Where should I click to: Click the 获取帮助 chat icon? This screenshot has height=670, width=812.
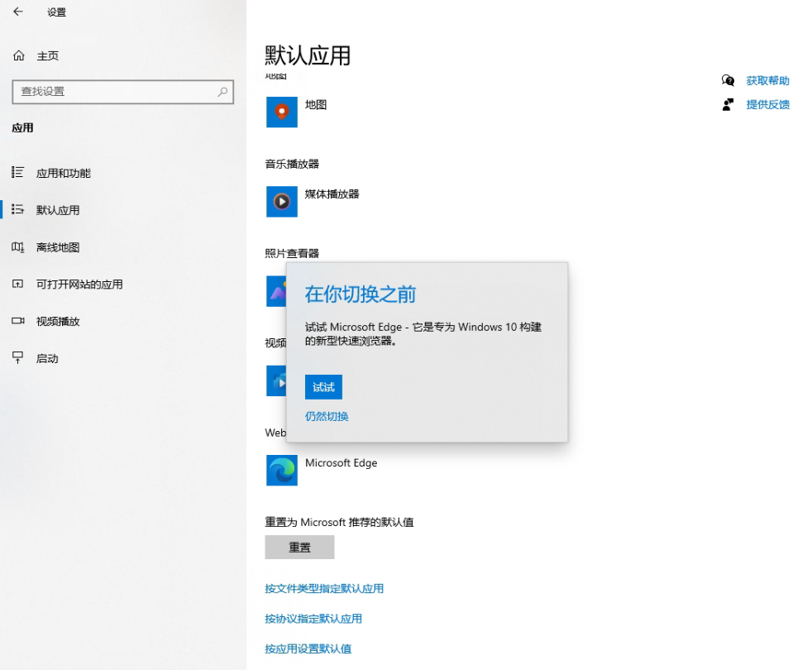pos(728,80)
